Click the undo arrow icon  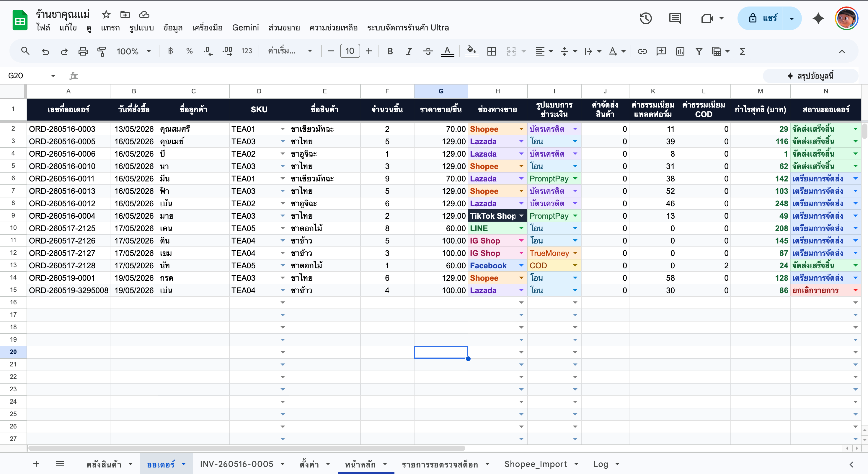point(45,51)
